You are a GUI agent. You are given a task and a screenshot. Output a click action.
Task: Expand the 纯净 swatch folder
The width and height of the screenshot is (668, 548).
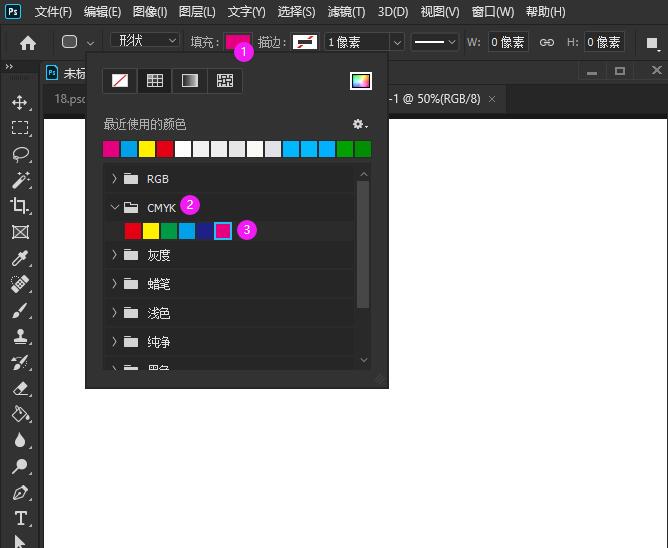point(114,341)
